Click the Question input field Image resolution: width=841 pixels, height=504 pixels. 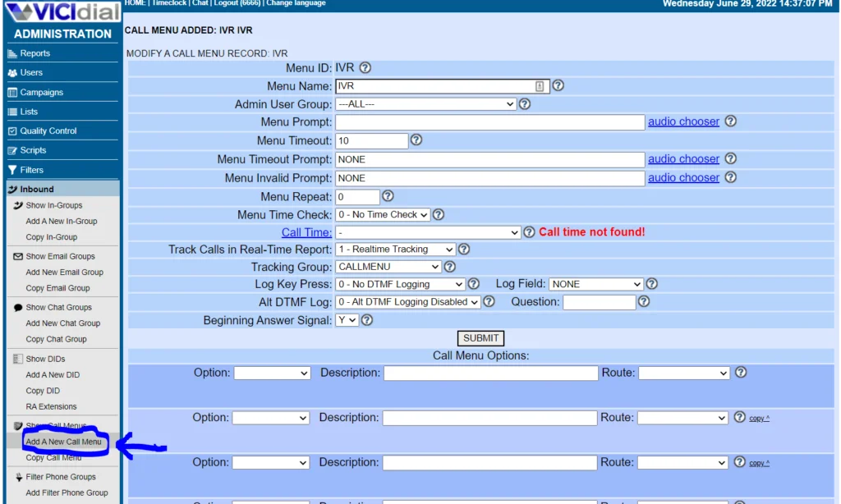(599, 302)
